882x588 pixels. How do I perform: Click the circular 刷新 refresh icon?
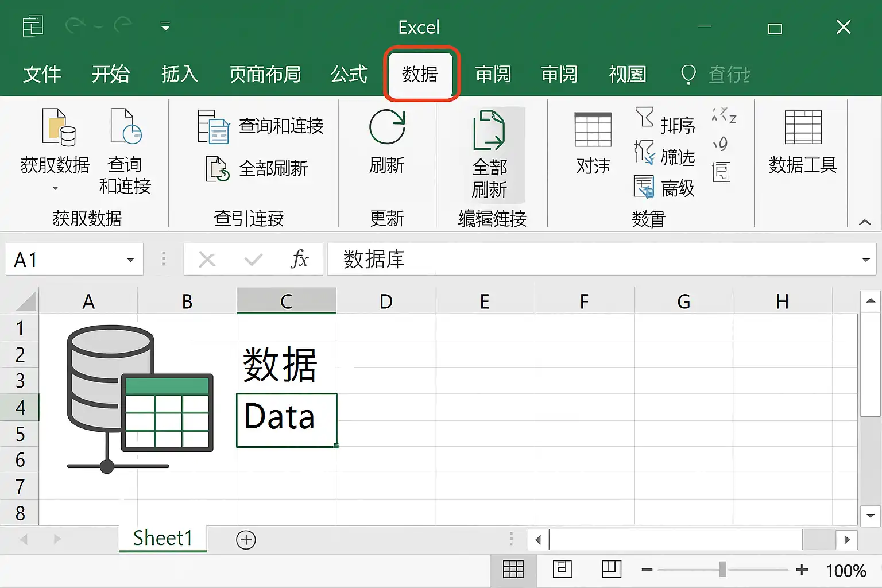tap(387, 127)
